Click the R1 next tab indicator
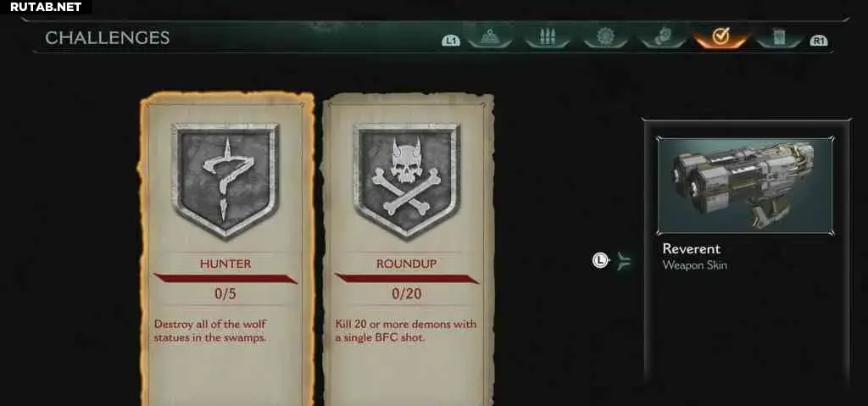 pos(818,41)
